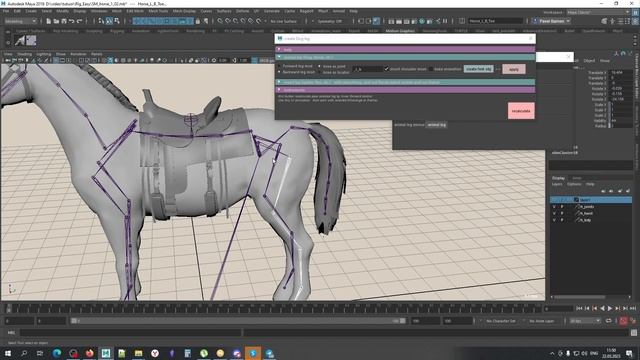Viewport: 640px width, 360px height.
Task: Open the Deform menu
Action: tap(242, 11)
